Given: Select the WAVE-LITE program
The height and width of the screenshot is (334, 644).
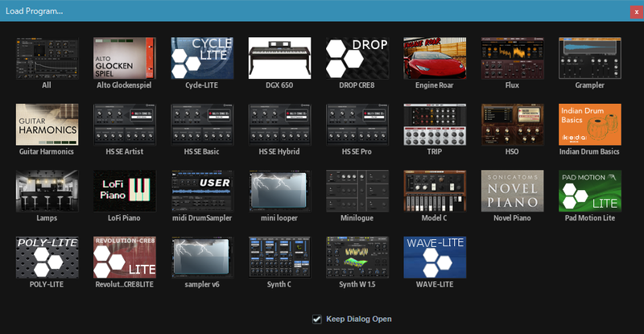Looking at the screenshot, I should pos(435,258).
